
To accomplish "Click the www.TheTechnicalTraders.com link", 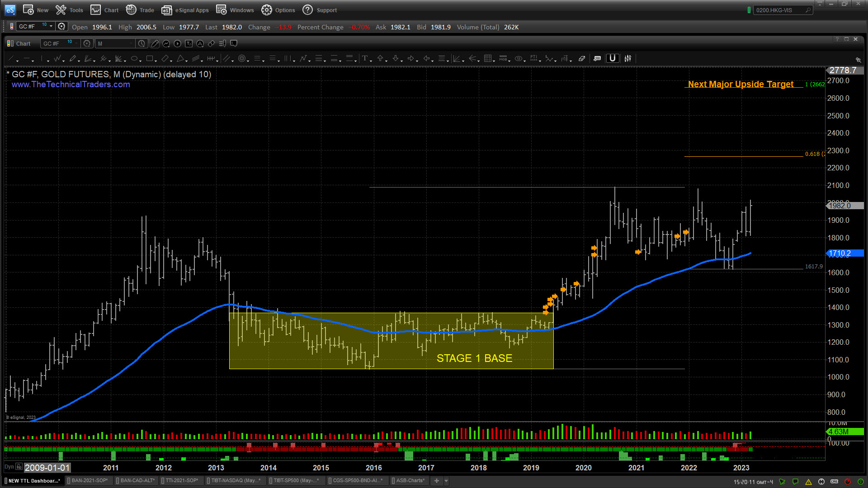I will (x=70, y=84).
